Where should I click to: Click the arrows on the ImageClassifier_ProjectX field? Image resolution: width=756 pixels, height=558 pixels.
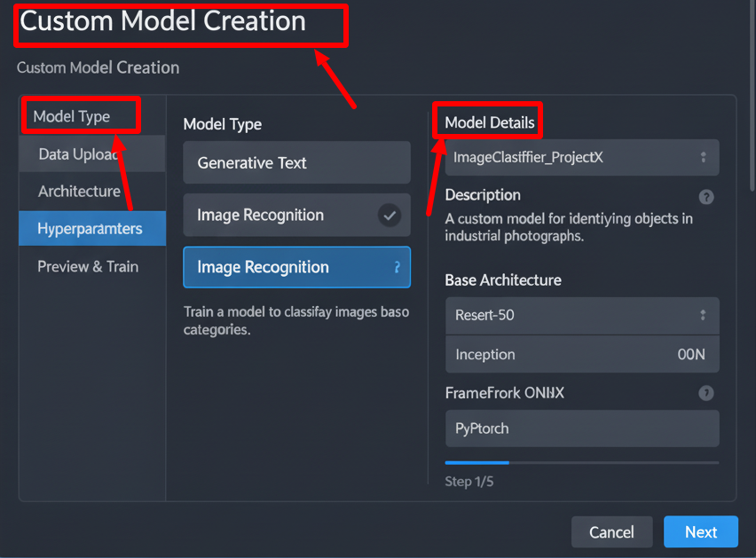[x=703, y=157]
